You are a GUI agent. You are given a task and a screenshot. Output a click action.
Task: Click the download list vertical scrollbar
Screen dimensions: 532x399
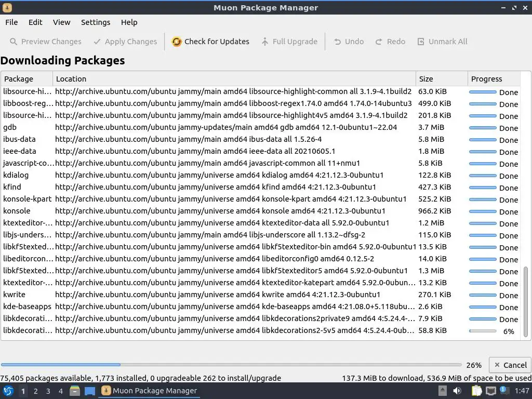(526, 301)
